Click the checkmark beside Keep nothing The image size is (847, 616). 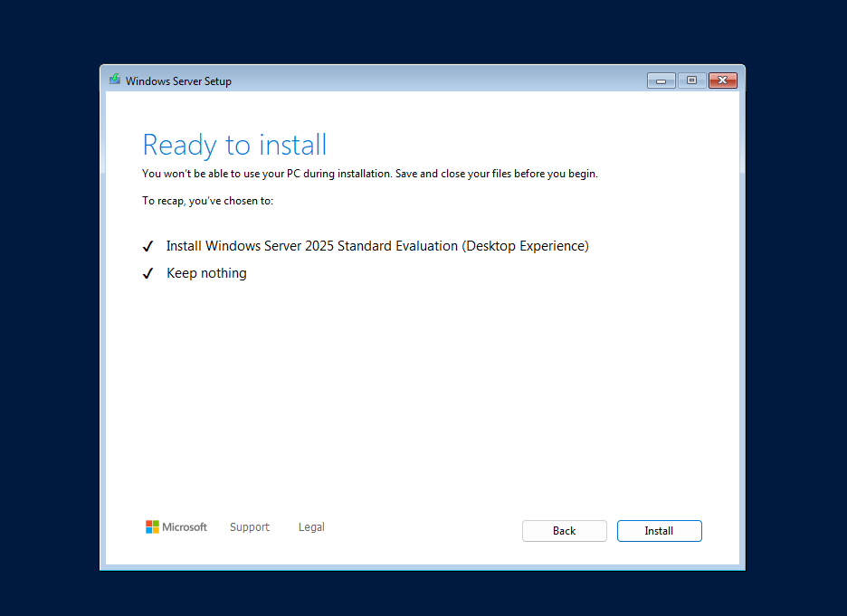click(148, 274)
